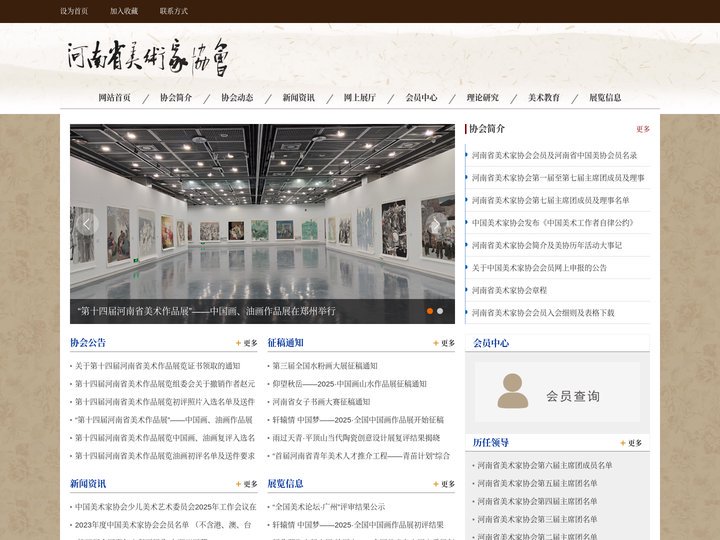Open the 美术教育 navigation item
The image size is (720, 540).
(x=544, y=97)
